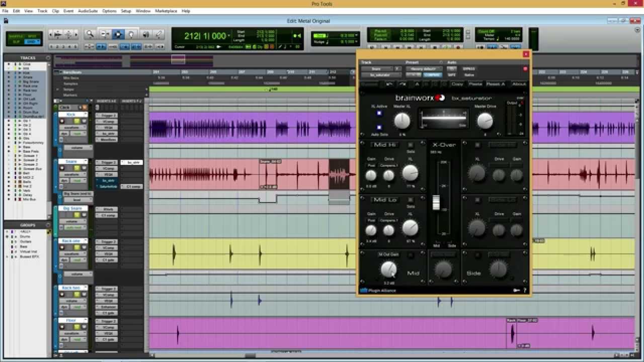This screenshot has width=644, height=362.
Task: Open Mid Hi Compens drive mode dropdown
Action: pyautogui.click(x=389, y=165)
